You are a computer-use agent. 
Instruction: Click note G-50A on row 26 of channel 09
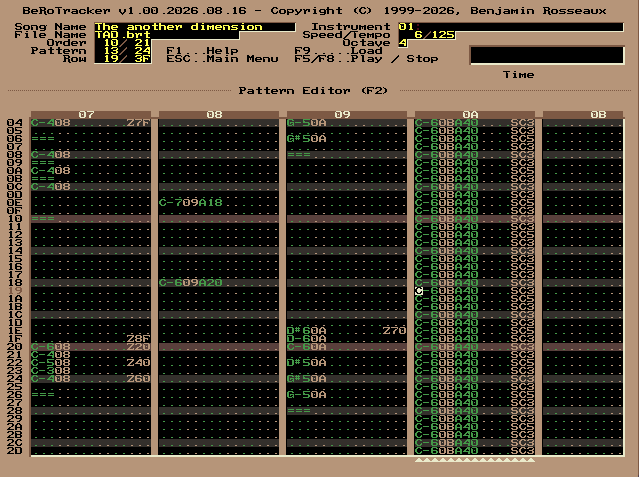click(x=307, y=395)
